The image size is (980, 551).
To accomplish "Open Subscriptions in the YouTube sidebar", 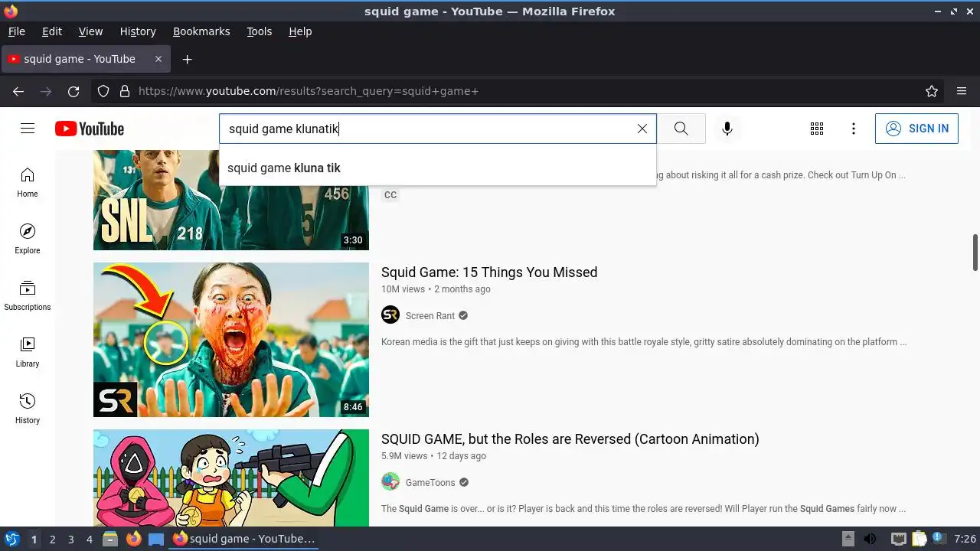I will click(x=28, y=296).
